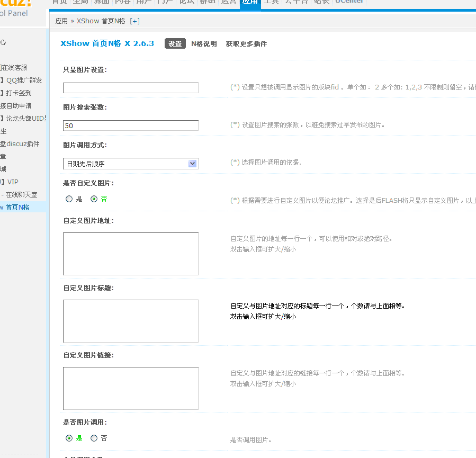The width and height of the screenshot is (476, 458).
Task: Click inside the 自定义图片地址 textarea
Action: click(x=130, y=254)
